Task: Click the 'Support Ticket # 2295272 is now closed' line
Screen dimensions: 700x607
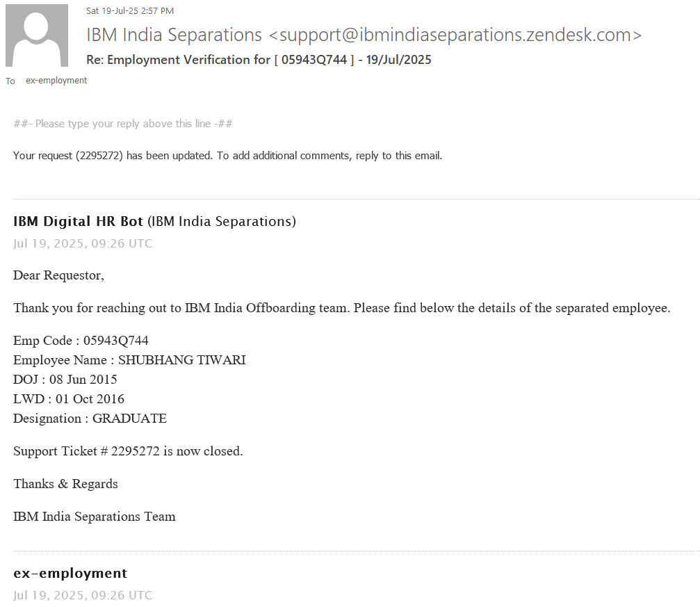Action: tap(128, 451)
